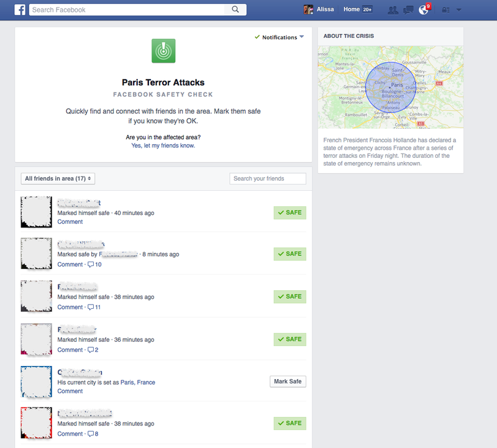
Task: Click profile photo of friend safe 36 minutes ago
Action: tap(37, 339)
